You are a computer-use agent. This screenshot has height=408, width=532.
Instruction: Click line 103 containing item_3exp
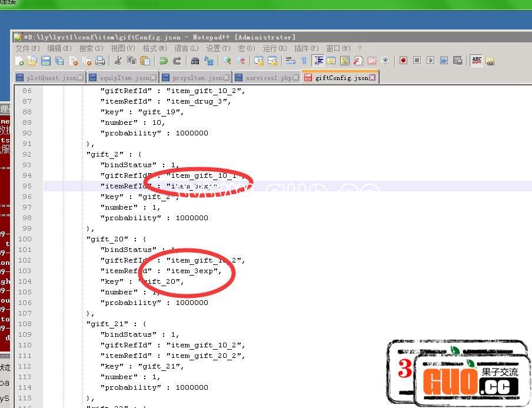click(194, 271)
